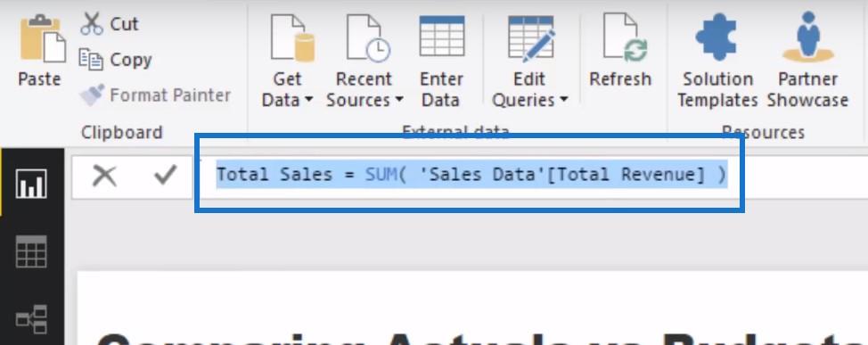
Task: Open the Enter Data table icon
Action: click(442, 36)
